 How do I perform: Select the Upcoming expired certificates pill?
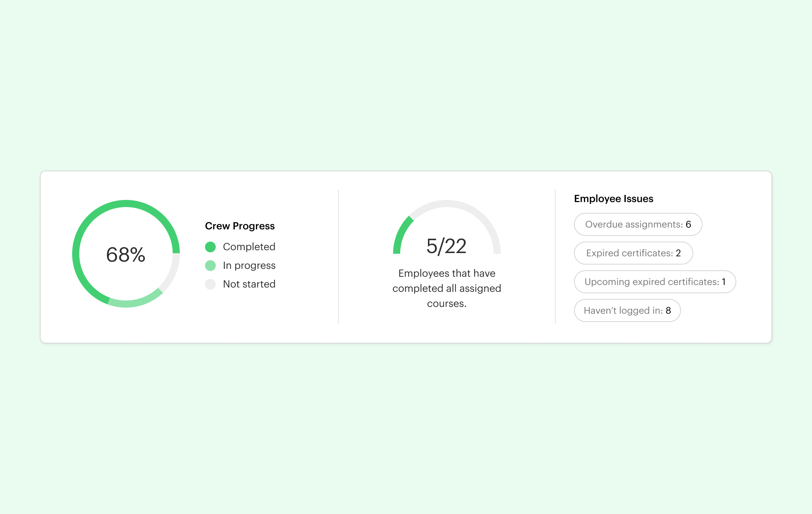[x=654, y=282]
